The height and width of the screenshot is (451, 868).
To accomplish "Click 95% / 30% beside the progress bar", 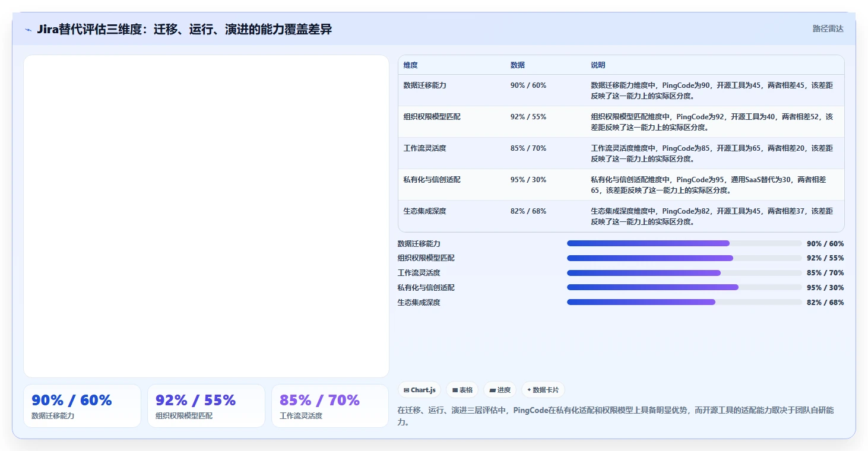I will (x=825, y=288).
